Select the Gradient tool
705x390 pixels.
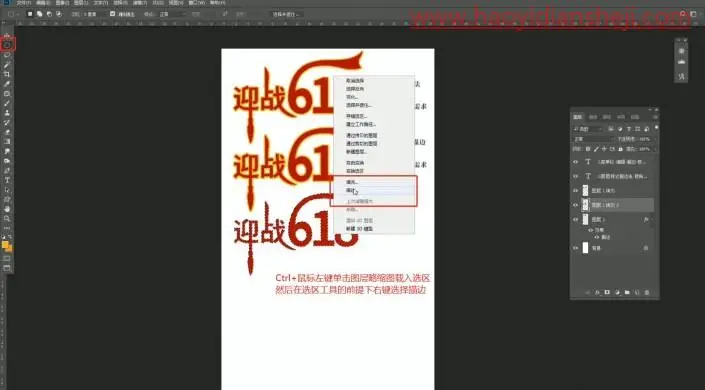click(7, 142)
